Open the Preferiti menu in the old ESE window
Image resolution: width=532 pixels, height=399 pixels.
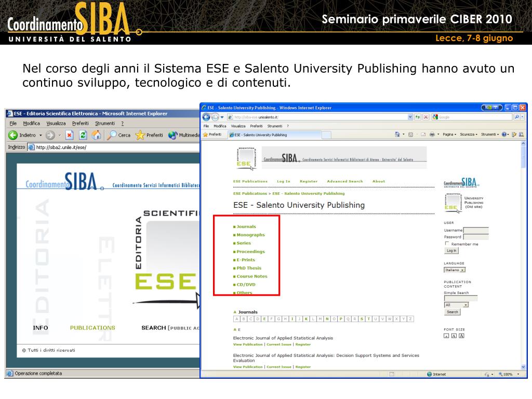(80, 124)
